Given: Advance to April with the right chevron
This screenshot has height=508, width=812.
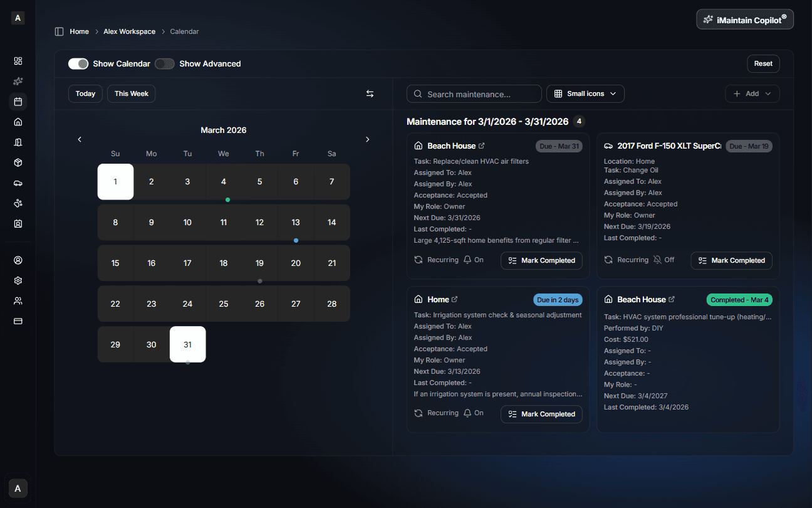Looking at the screenshot, I should click(x=368, y=139).
